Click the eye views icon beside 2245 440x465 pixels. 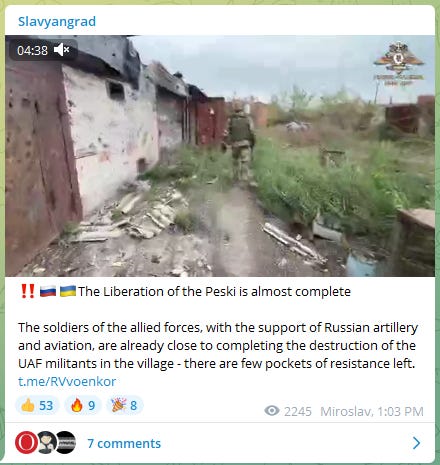click(272, 411)
